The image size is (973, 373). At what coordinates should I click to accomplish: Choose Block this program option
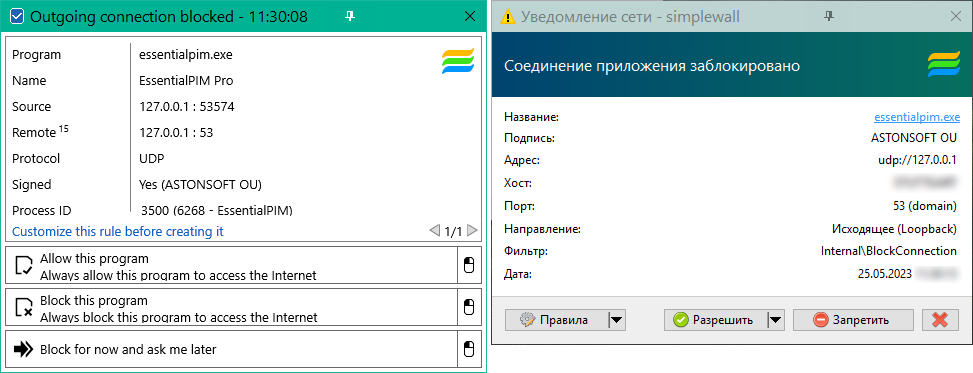[231, 308]
